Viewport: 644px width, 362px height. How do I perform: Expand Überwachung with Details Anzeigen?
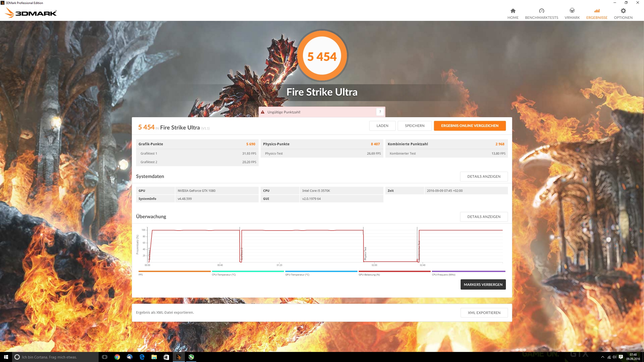[484, 217]
